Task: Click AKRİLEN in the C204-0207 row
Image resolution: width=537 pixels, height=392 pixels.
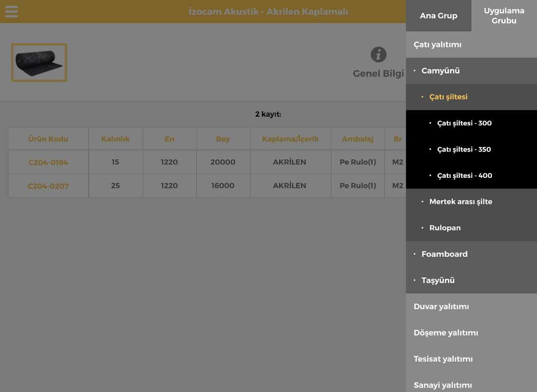Action: [289, 186]
